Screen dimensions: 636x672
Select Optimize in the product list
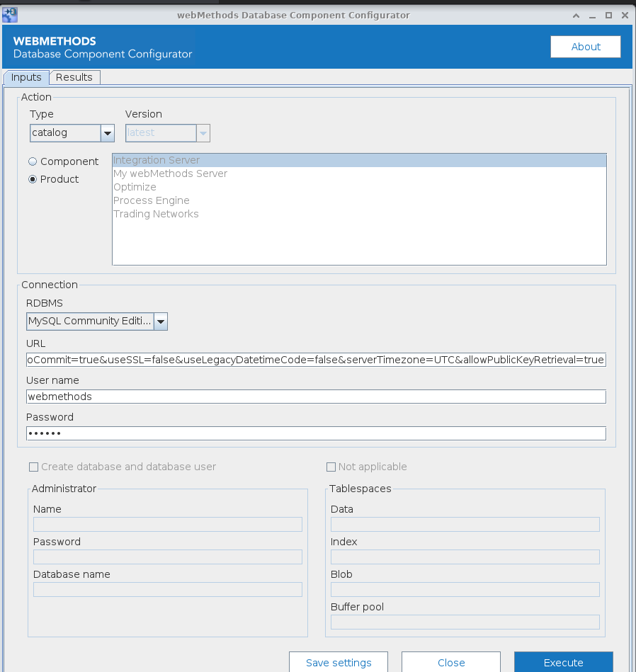(x=359, y=187)
